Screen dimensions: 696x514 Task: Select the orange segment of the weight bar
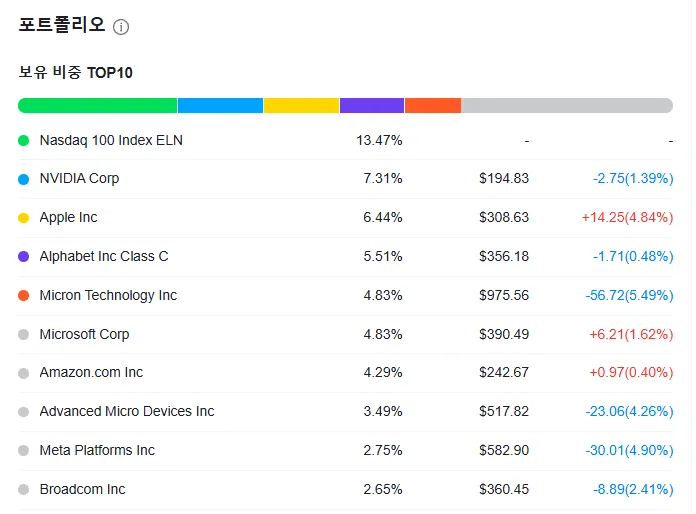coord(433,106)
